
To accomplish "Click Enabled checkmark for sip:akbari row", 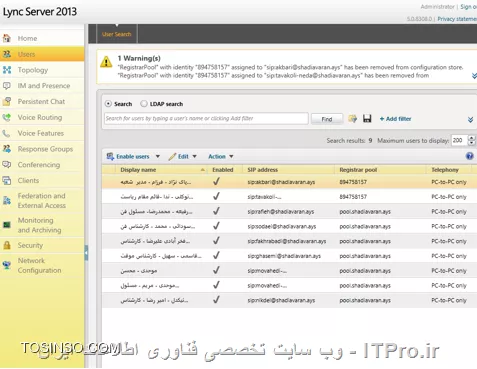I will coord(216,182).
